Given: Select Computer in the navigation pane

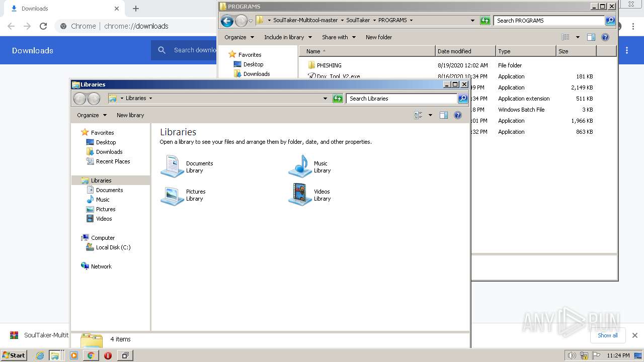Looking at the screenshot, I should click(x=103, y=238).
